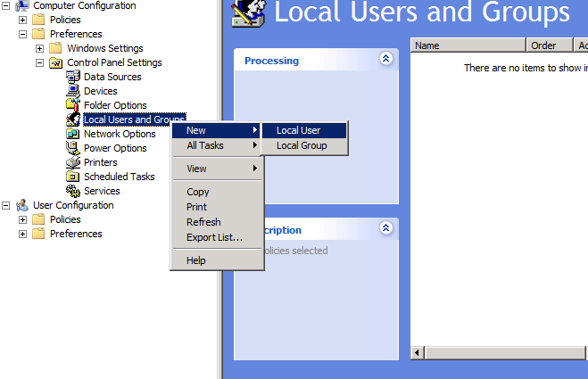Click the Data Sources icon in tree

(x=74, y=77)
